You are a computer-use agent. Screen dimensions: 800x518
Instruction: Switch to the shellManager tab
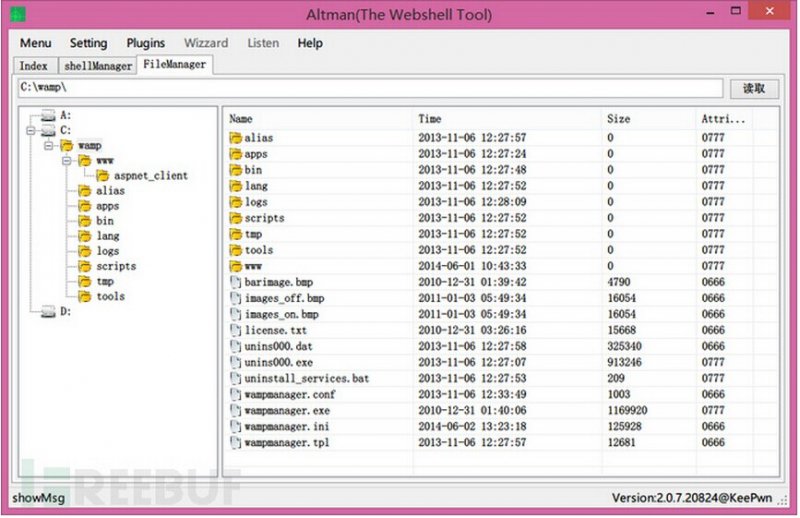(x=97, y=66)
